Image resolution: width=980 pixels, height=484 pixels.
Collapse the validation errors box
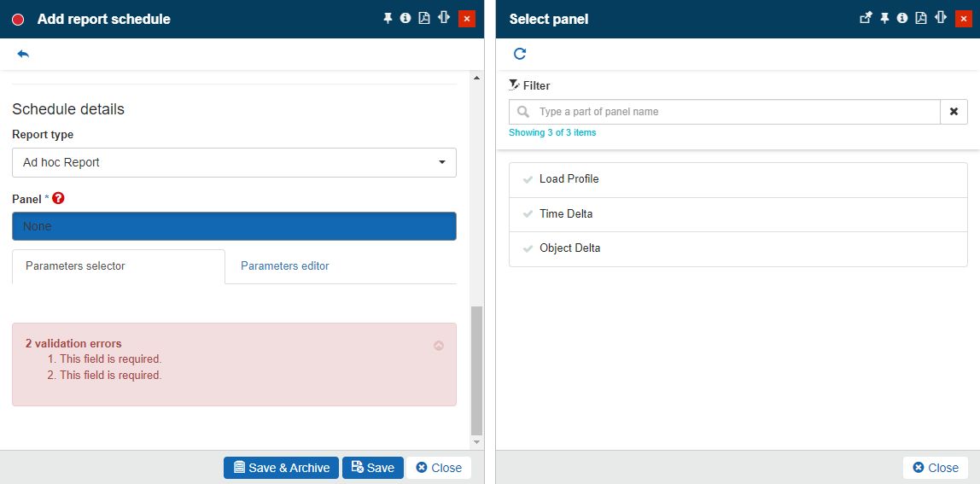(x=439, y=346)
